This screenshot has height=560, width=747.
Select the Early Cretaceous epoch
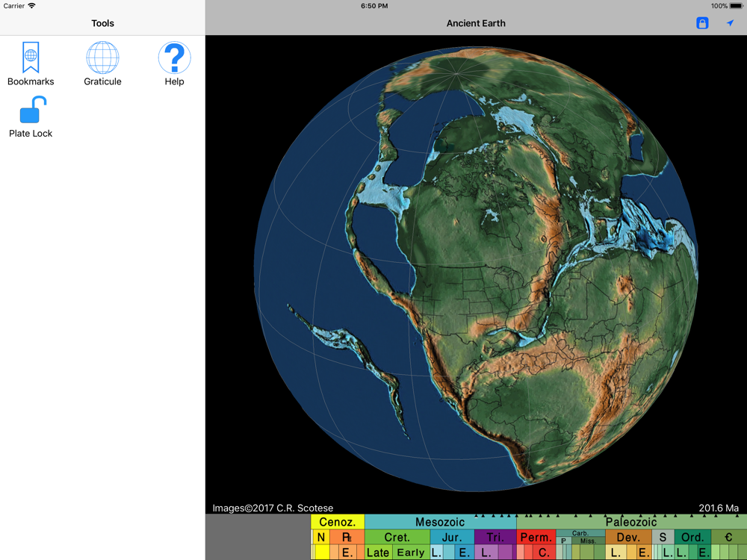pos(411,553)
